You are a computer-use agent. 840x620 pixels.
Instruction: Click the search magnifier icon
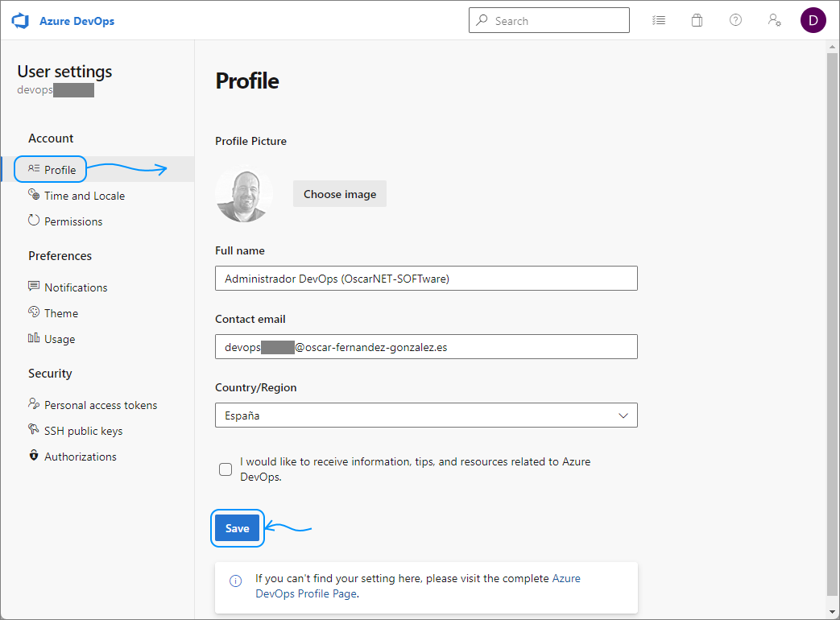pyautogui.click(x=482, y=20)
